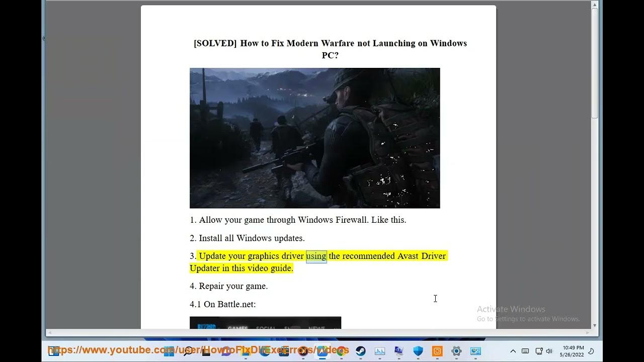Open taskbar Search magnifier
Image resolution: width=644 pixels, height=362 pixels.
click(x=188, y=351)
